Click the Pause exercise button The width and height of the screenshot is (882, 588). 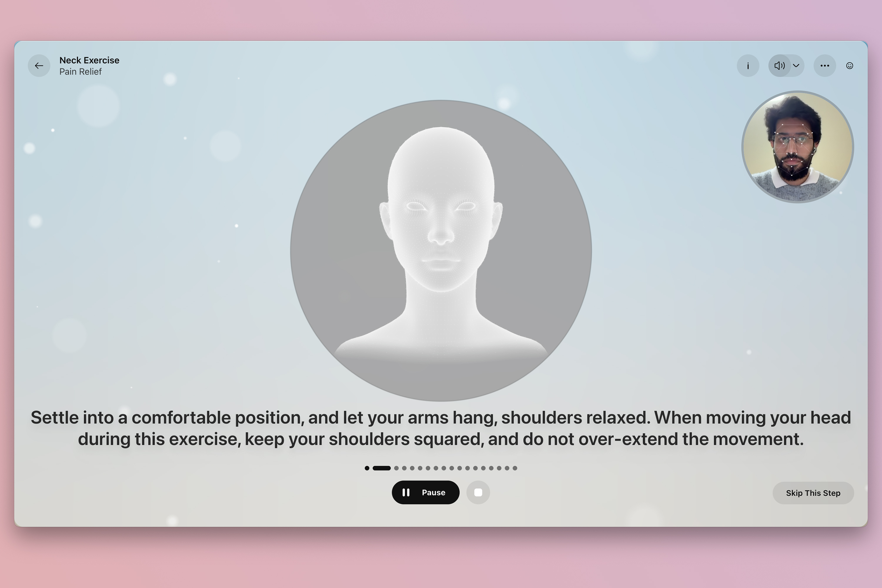[x=425, y=492]
